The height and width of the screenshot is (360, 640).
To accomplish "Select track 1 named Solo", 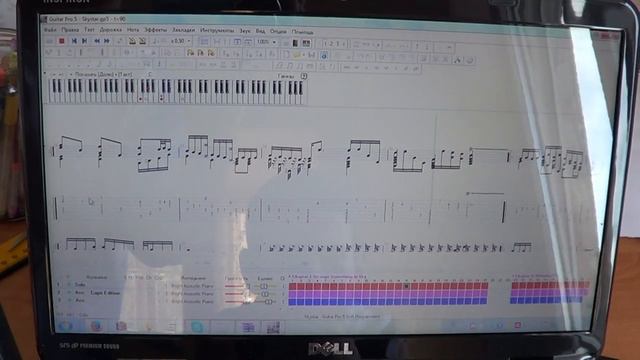I will (80, 285).
